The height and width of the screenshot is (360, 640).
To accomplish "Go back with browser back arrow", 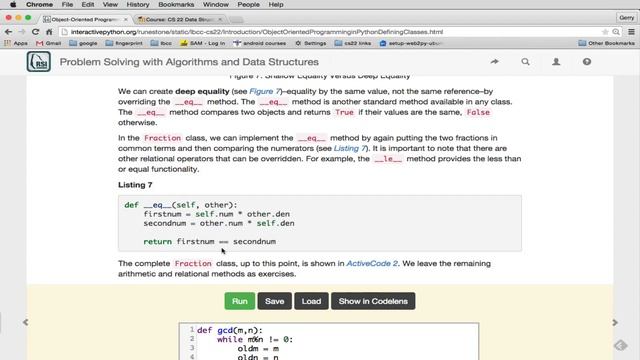I will tap(8, 32).
